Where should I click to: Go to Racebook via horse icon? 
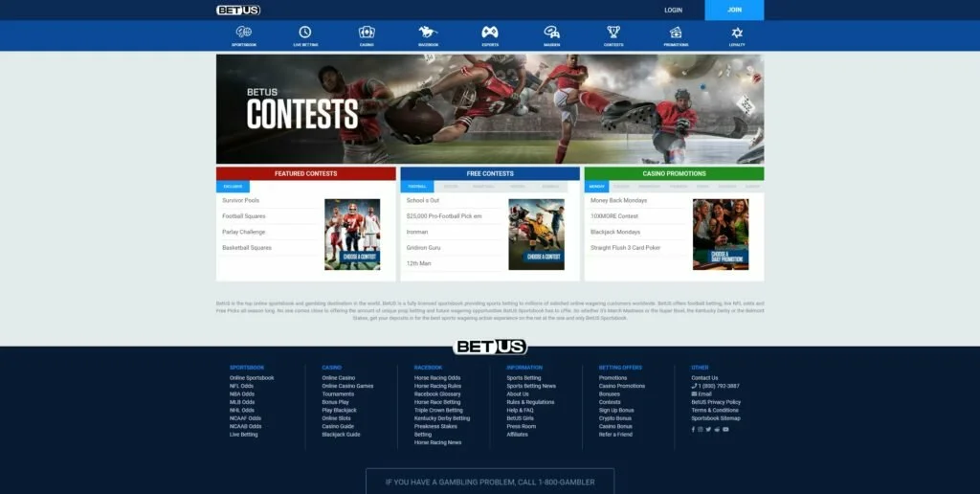(428, 33)
